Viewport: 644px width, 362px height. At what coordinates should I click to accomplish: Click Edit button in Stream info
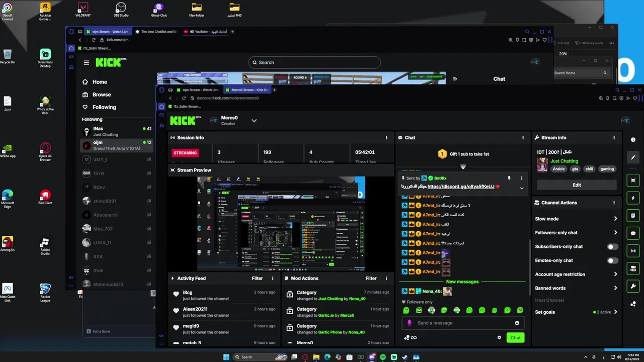[x=577, y=185]
